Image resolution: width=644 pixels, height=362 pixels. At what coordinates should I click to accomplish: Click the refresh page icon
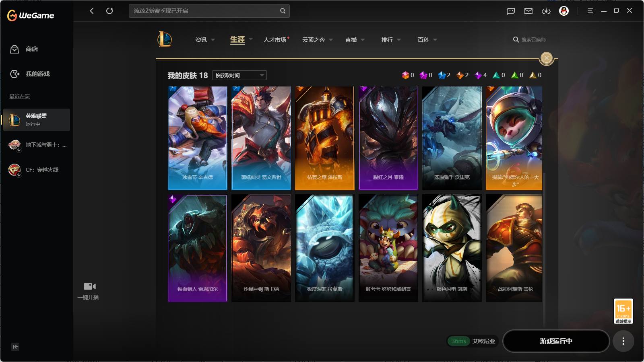click(x=109, y=11)
